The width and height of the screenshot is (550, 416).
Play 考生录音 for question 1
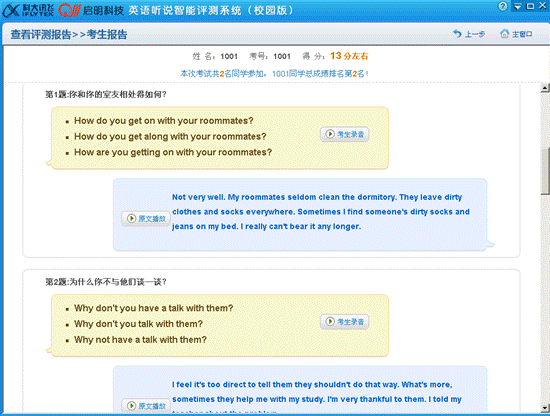344,134
